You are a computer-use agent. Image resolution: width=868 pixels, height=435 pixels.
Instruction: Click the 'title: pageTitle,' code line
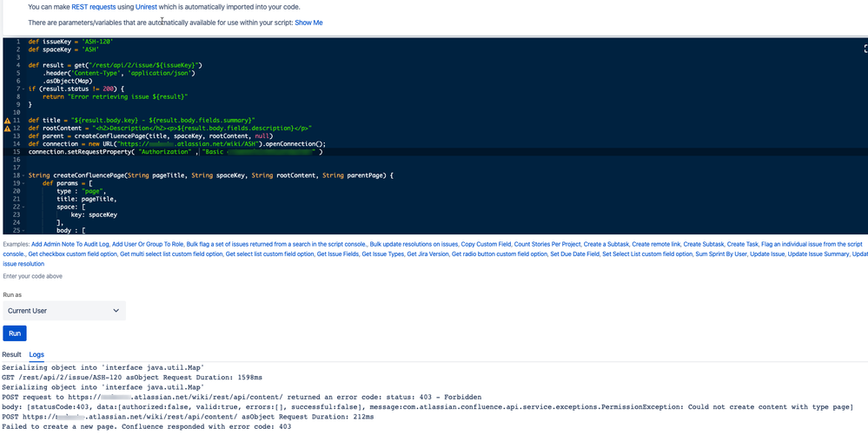[86, 199]
